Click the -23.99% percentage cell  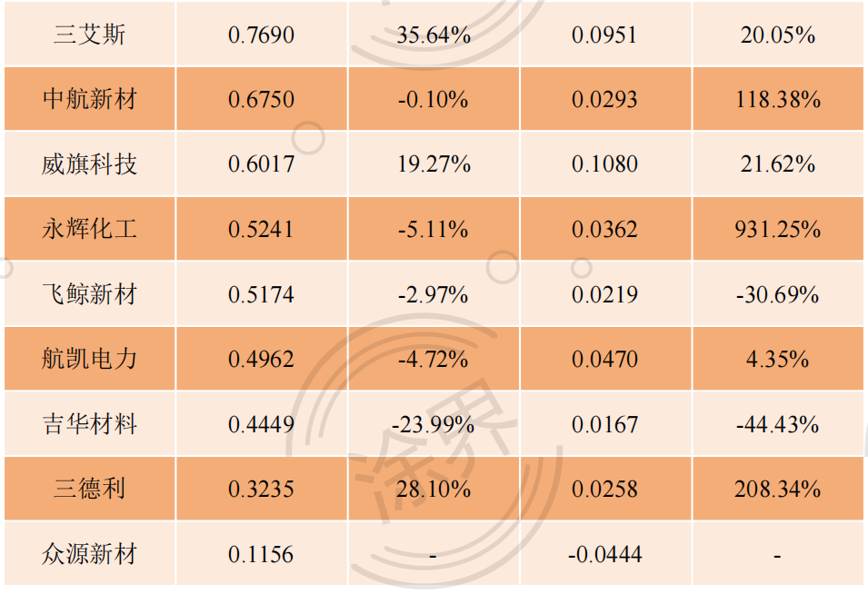(434, 423)
